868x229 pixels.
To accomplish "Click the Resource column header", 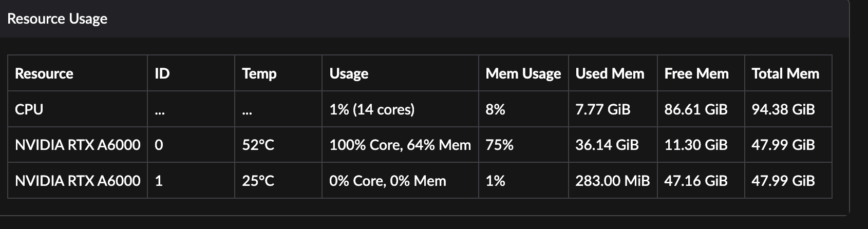I will point(44,73).
